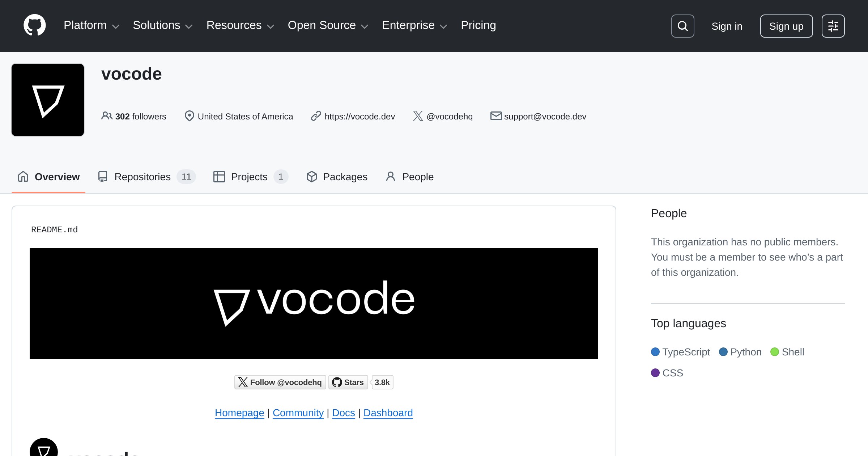868x456 pixels.
Task: Open the vocode organization avatar
Action: click(x=48, y=100)
